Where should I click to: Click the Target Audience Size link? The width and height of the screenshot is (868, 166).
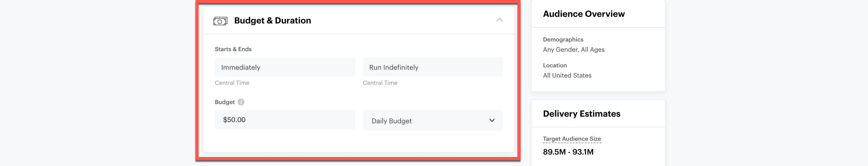572,139
